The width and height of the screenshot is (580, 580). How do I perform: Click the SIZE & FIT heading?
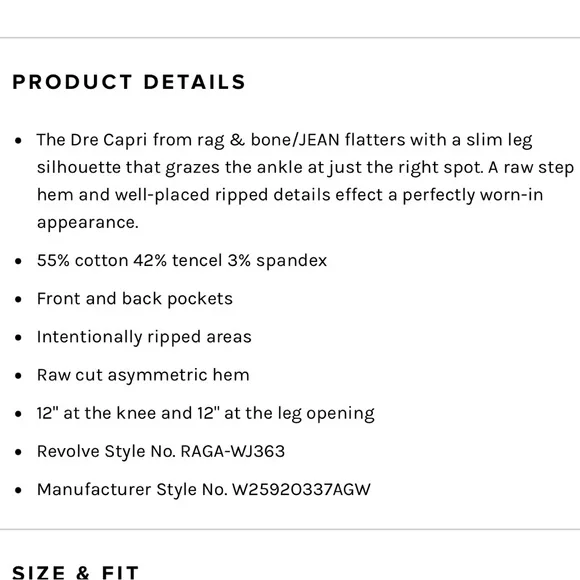coord(75,572)
